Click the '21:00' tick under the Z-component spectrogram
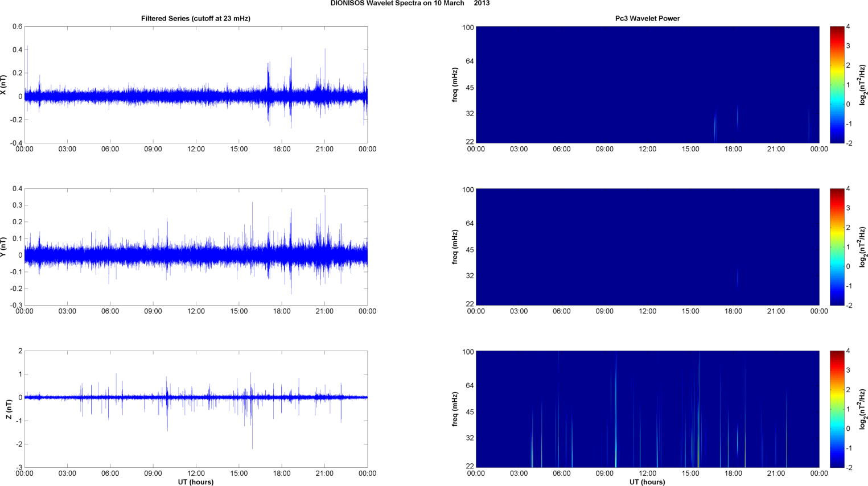The image size is (868, 486). click(776, 473)
